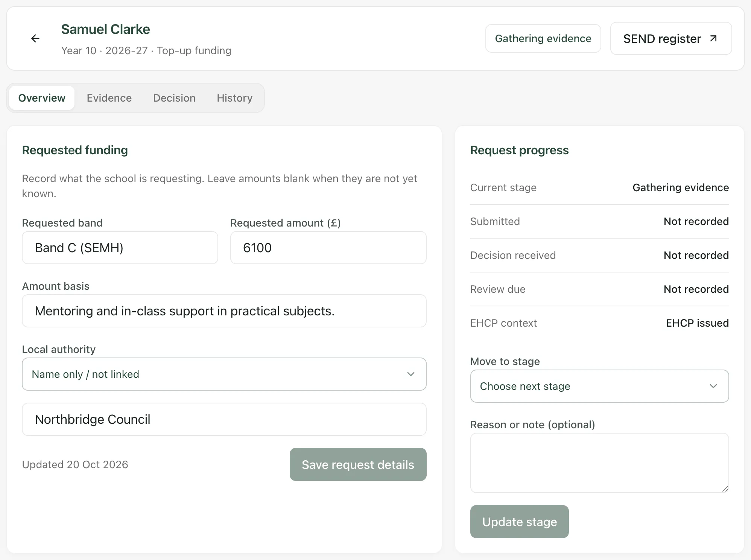The height and width of the screenshot is (560, 751).
Task: Switch to the Overview tab
Action: click(42, 98)
